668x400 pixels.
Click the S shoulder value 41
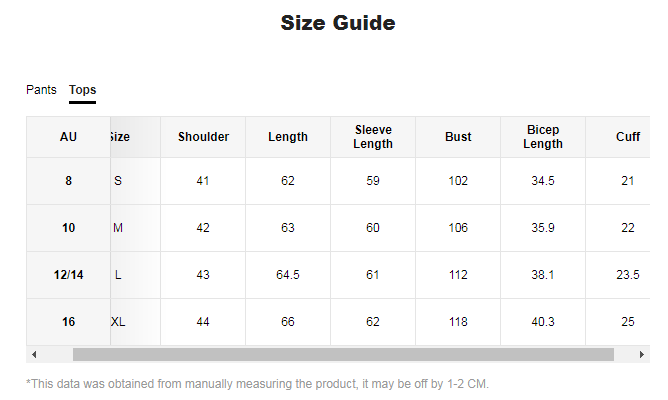(203, 181)
